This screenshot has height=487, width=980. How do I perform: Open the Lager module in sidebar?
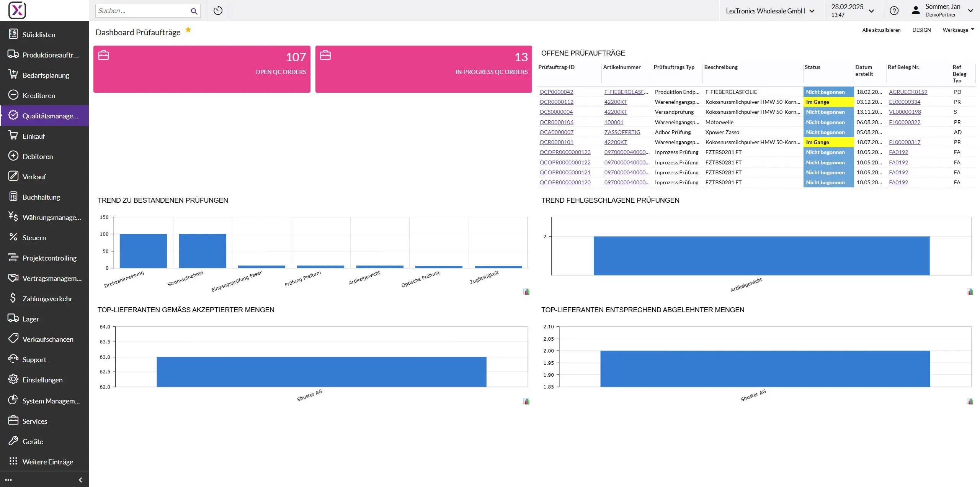[31, 319]
